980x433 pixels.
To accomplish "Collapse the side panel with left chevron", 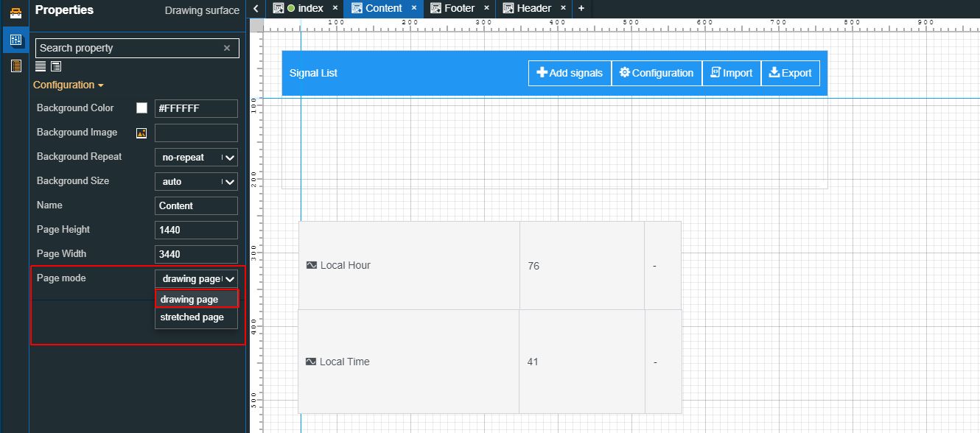I will click(x=256, y=8).
